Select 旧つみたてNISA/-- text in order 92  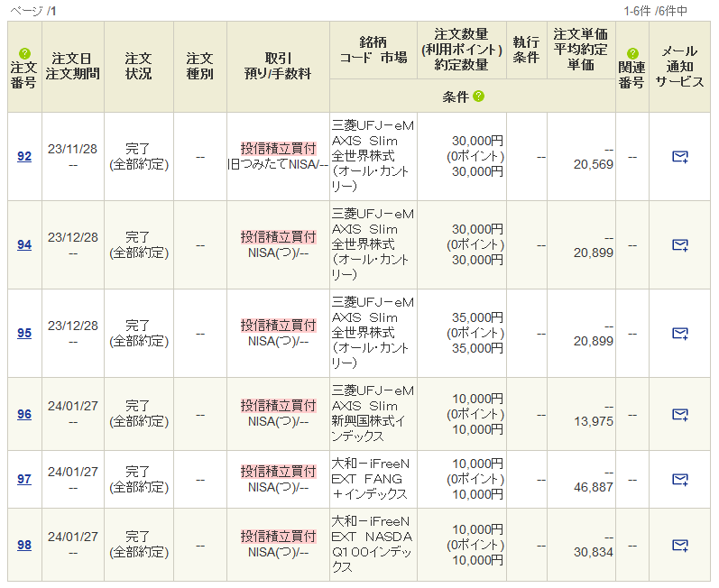(x=278, y=164)
